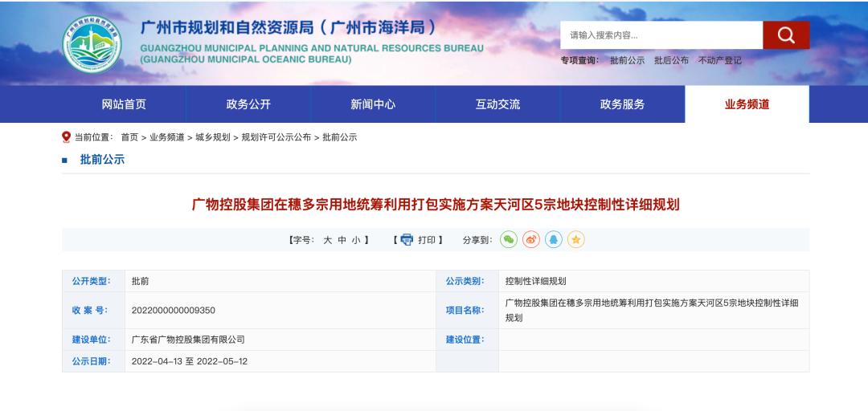Viewport: 868px width, 411px height.
Task: Click the bureau Chinese name header text
Action: point(289,26)
